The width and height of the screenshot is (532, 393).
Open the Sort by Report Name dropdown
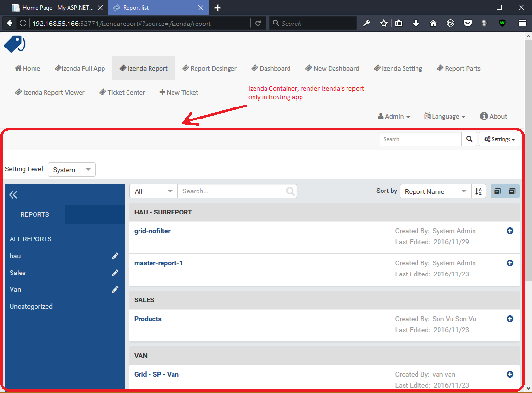tap(436, 191)
